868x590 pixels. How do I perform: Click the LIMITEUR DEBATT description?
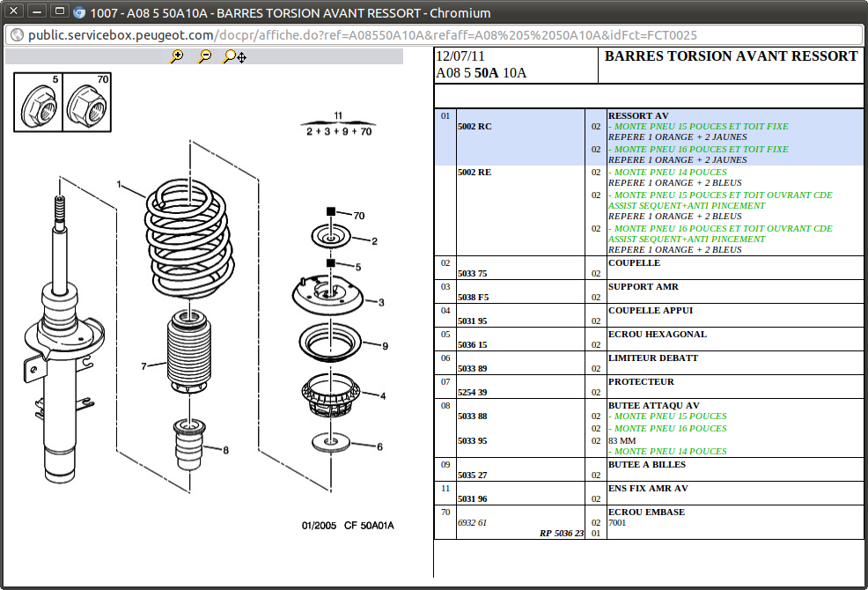(653, 358)
